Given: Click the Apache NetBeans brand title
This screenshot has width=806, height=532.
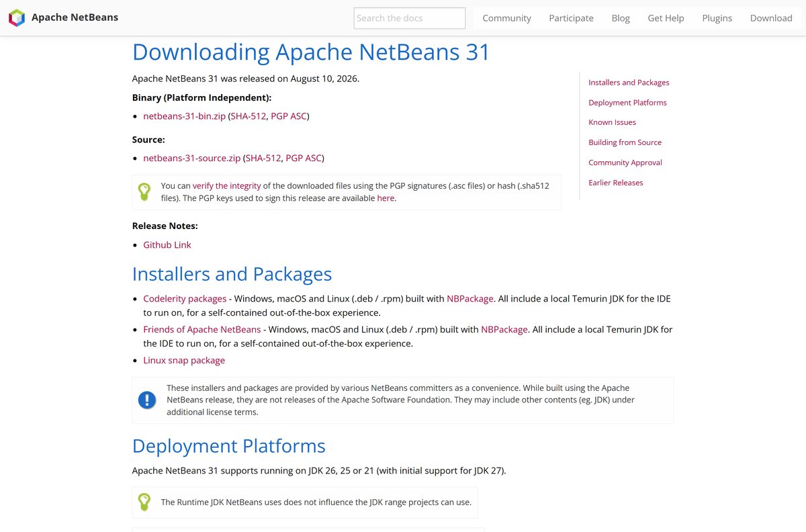Looking at the screenshot, I should (75, 17).
